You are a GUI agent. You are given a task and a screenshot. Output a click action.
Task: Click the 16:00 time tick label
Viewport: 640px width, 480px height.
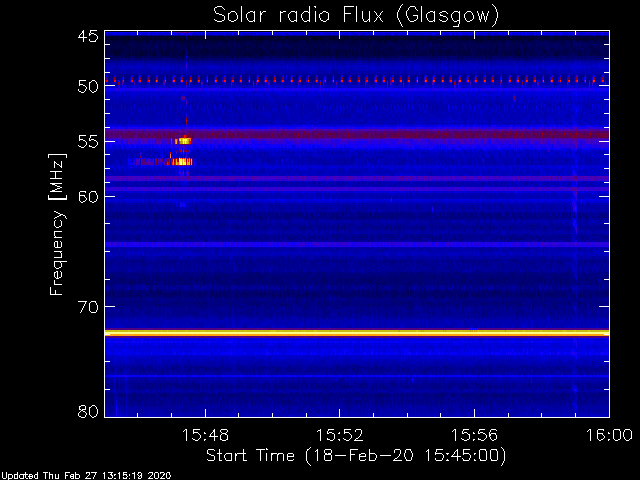[x=609, y=436]
